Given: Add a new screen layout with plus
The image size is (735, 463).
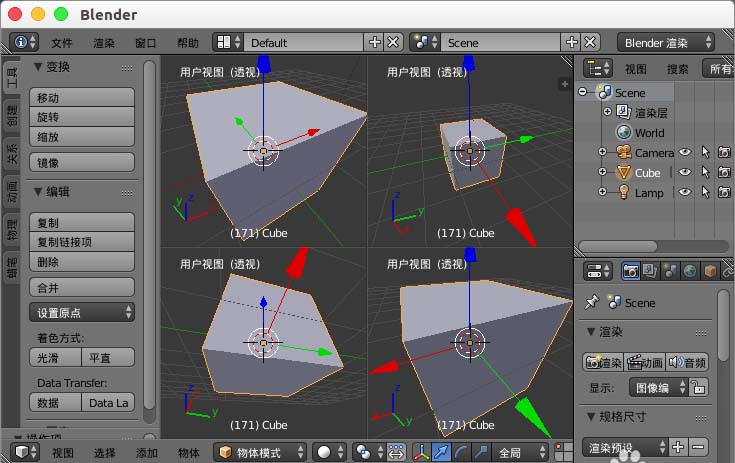Looking at the screenshot, I should click(x=375, y=42).
